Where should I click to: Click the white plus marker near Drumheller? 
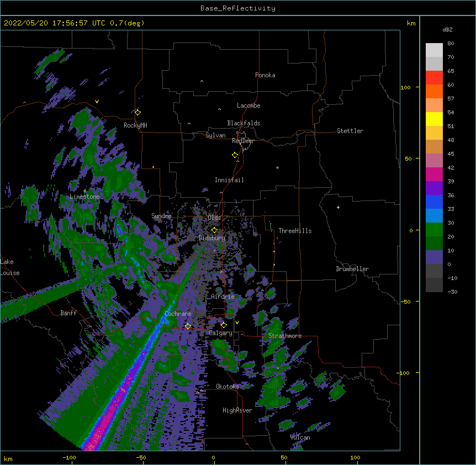[338, 207]
